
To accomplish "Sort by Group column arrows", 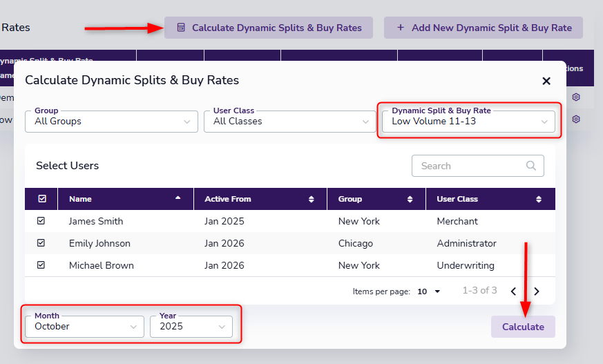I will (410, 199).
